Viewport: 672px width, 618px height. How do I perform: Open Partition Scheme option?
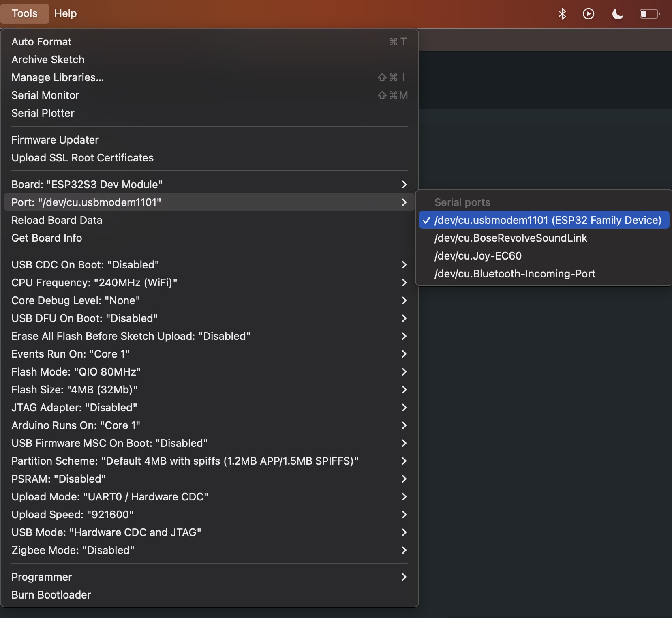pos(210,461)
